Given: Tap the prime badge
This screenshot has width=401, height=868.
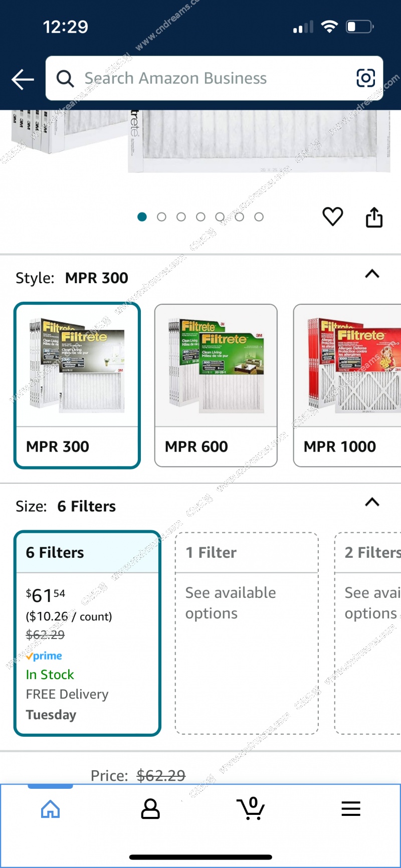Looking at the screenshot, I should 44,656.
